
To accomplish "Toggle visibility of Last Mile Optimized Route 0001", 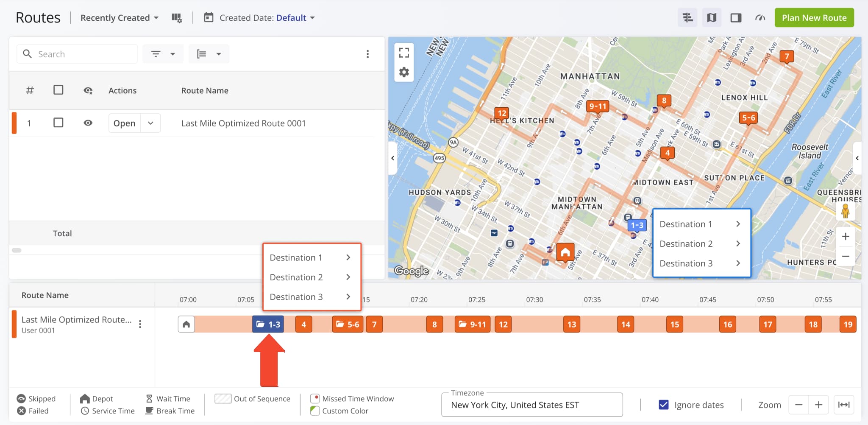I will click(88, 123).
